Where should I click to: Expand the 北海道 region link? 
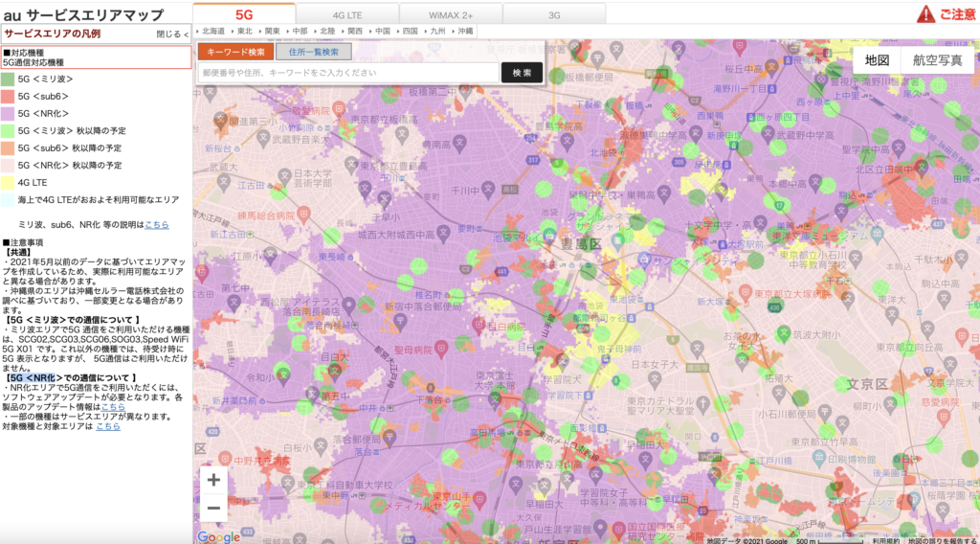click(x=212, y=31)
